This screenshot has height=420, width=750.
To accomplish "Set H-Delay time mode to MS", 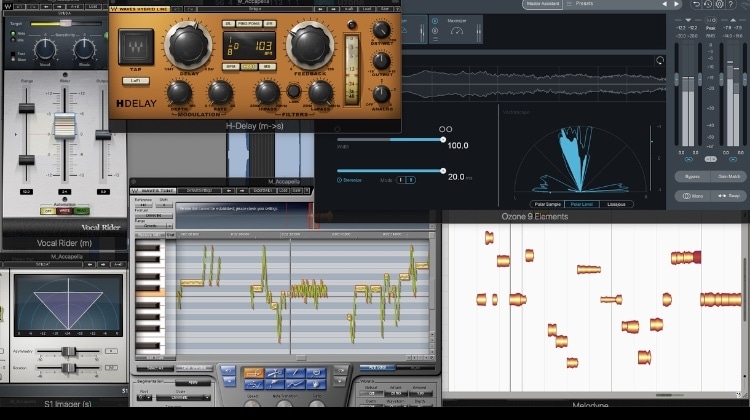I will click(x=267, y=66).
